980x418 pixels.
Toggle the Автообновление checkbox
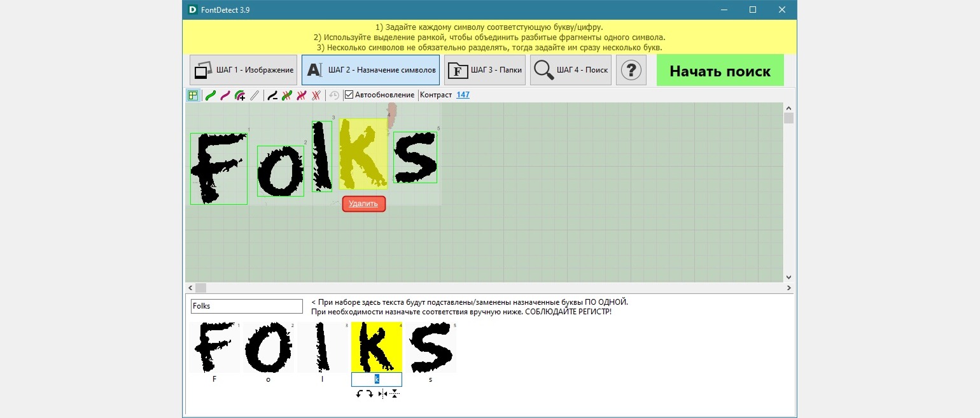pyautogui.click(x=349, y=95)
